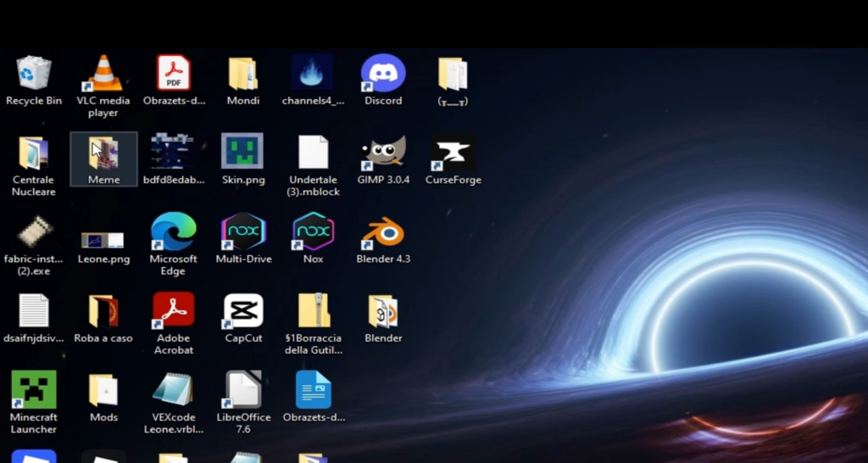This screenshot has height=463, width=868.
Task: Select the Discord shortcut icon
Action: tap(383, 73)
